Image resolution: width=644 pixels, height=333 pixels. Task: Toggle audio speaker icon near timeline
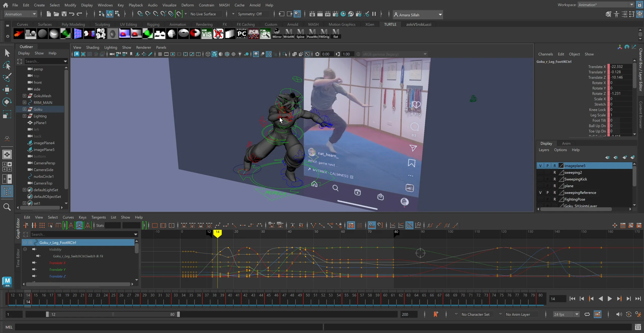click(619, 314)
